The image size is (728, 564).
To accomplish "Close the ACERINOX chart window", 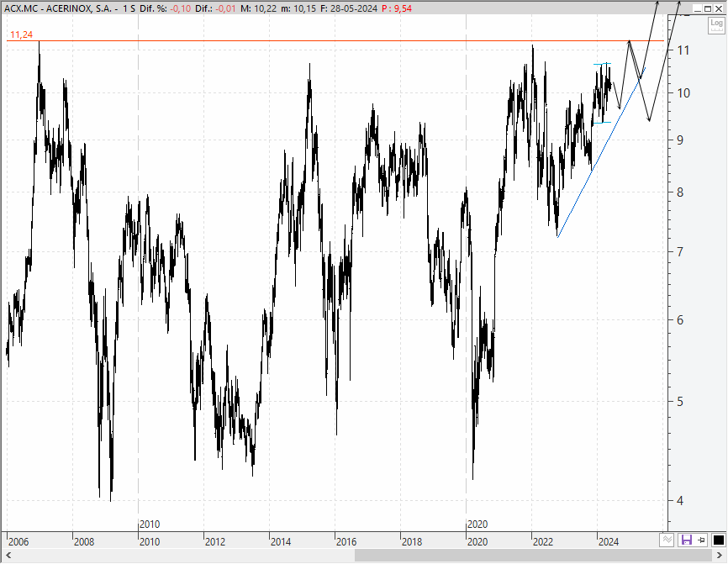I will pos(718,8).
